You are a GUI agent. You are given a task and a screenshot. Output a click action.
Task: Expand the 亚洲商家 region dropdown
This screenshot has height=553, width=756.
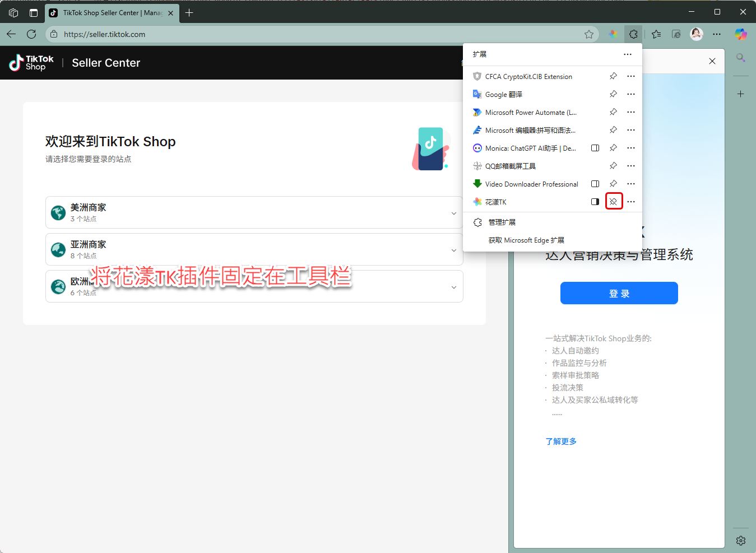pos(453,250)
